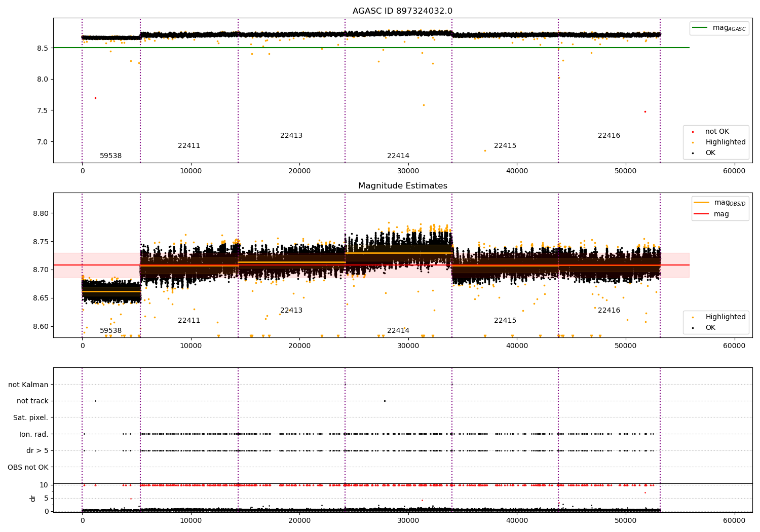
Task: Click the 'Ion. rad.' row label
Action: 34,435
